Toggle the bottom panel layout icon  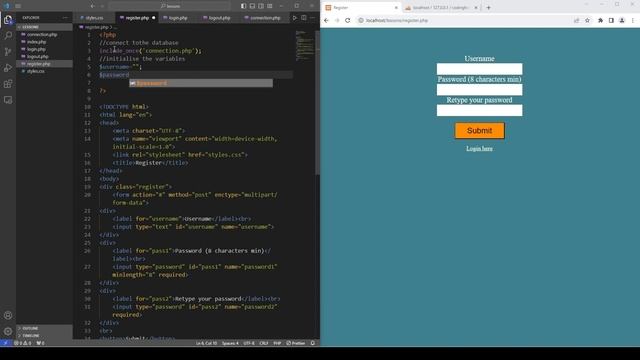pyautogui.click(x=252, y=6)
